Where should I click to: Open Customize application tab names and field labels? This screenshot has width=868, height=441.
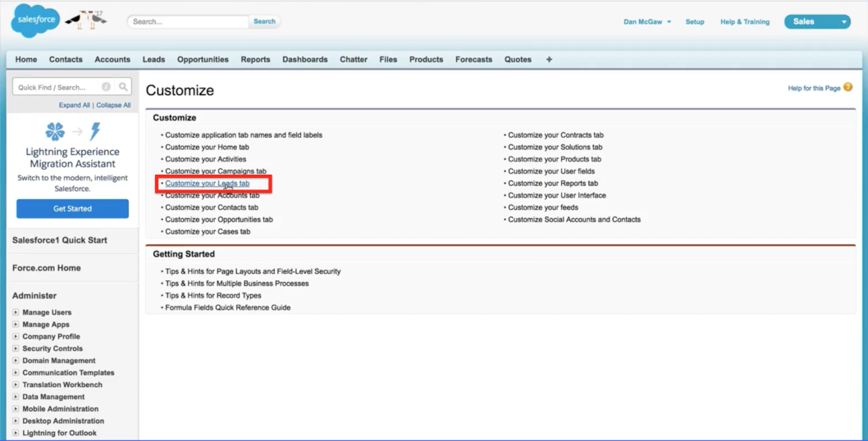point(244,135)
